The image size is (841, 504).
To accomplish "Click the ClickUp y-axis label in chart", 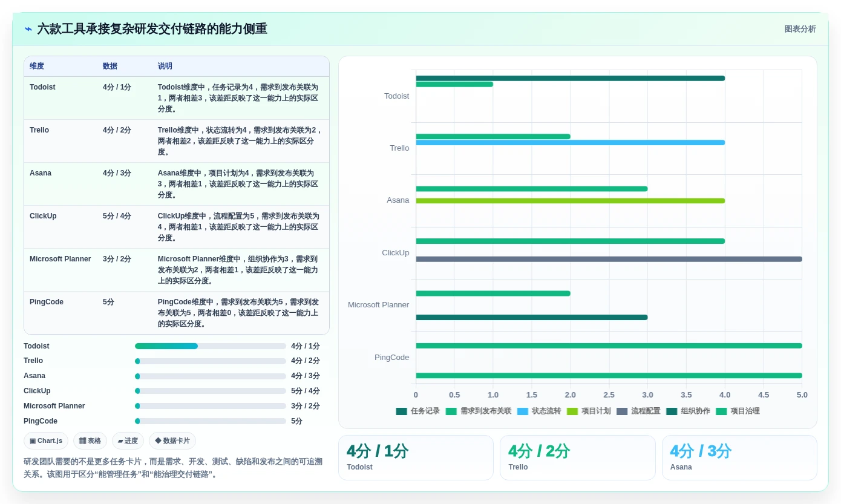I will [x=396, y=253].
